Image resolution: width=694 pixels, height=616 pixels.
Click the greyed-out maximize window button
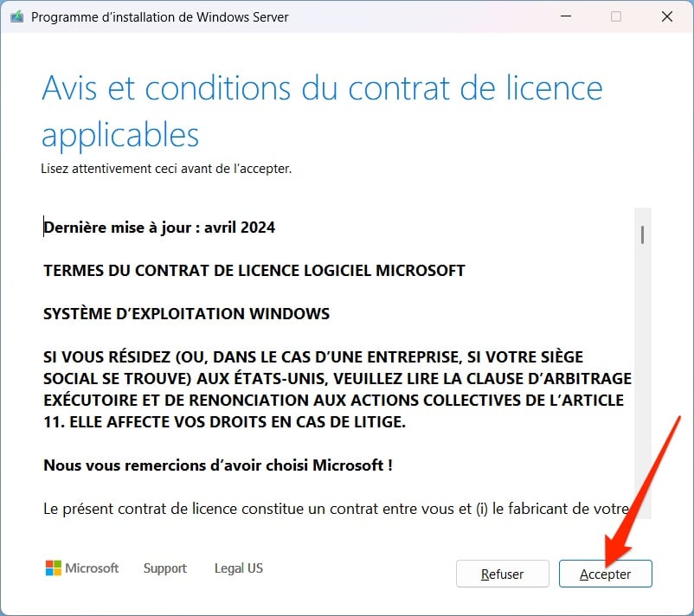(615, 16)
